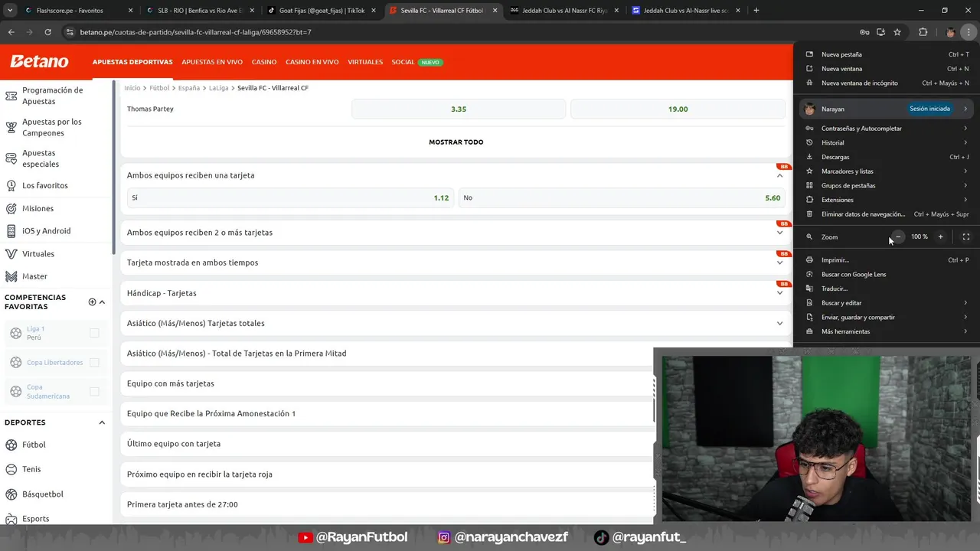Open Los favoritos sidebar icon
Image resolution: width=980 pixels, height=551 pixels.
11,185
